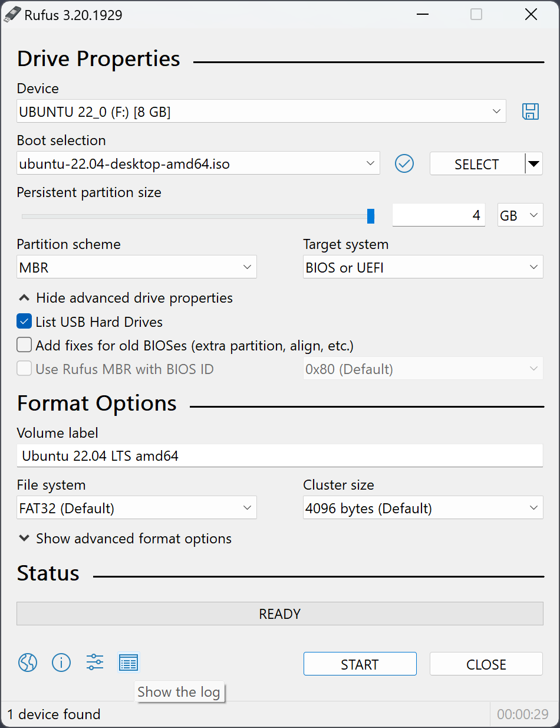Save the drive as a VHD image

[530, 112]
